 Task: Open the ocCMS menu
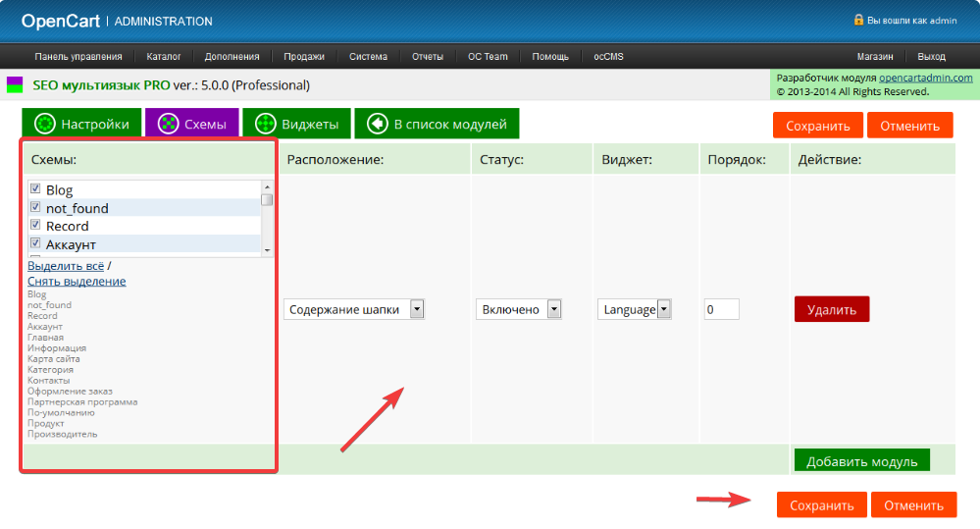pos(608,56)
